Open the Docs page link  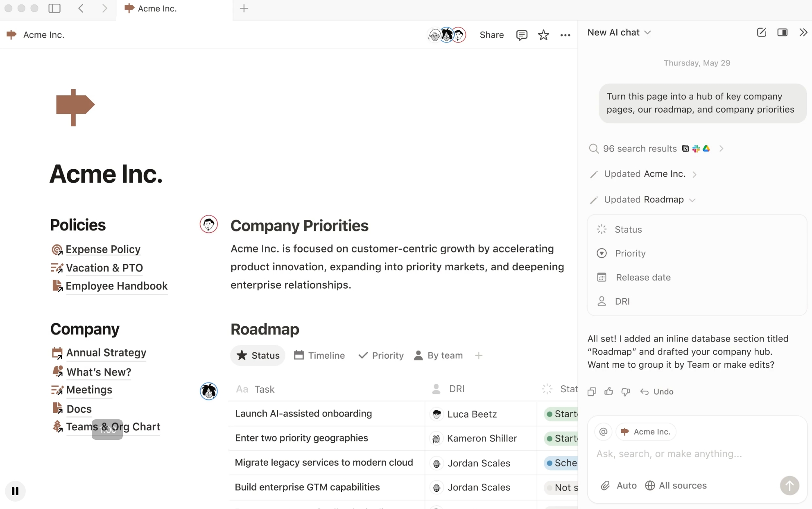click(72, 409)
